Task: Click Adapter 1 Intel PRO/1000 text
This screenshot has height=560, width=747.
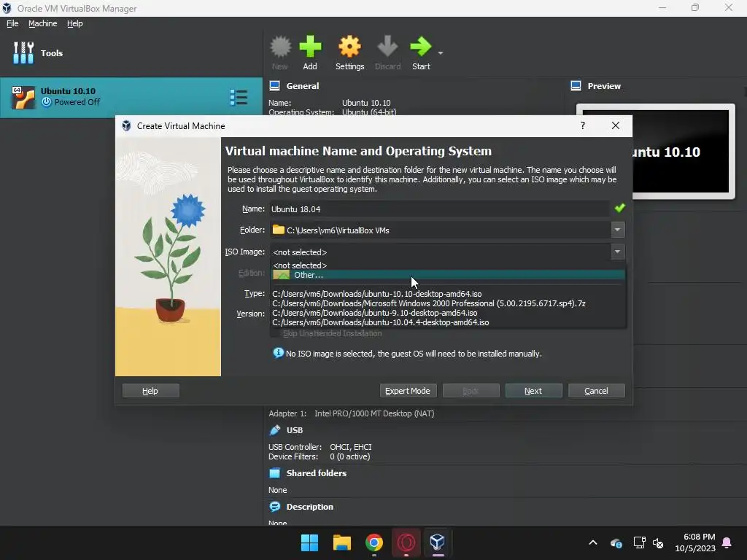Action: (x=352, y=413)
